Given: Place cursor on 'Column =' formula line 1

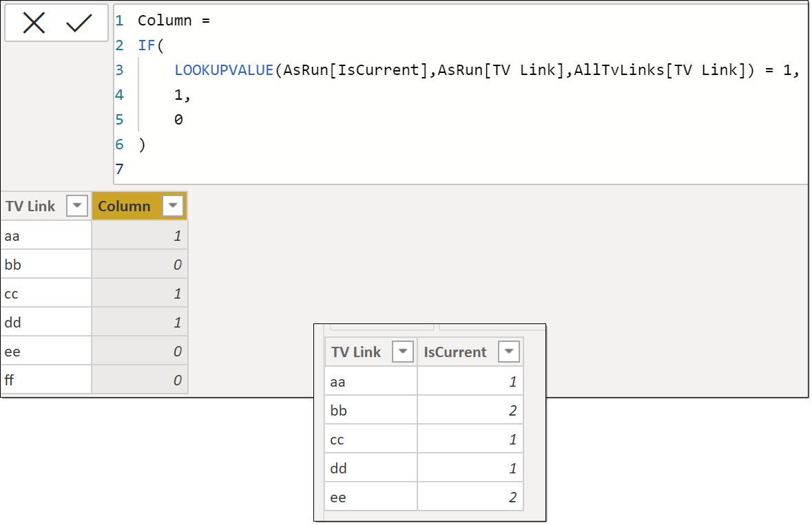Looking at the screenshot, I should point(174,21).
